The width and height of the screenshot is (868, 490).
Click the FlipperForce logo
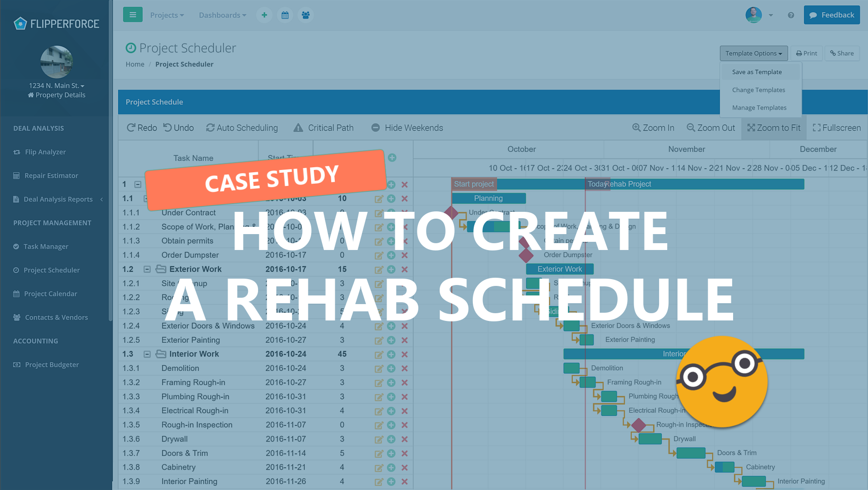[56, 24]
